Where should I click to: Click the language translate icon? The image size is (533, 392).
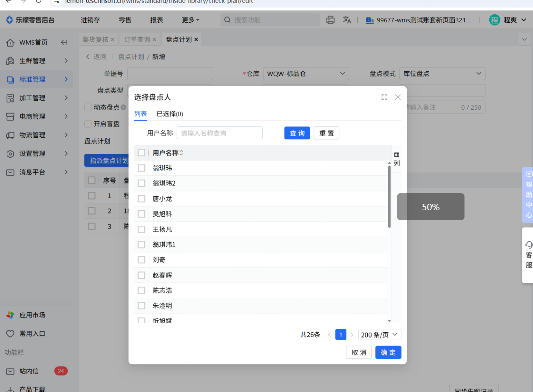pos(347,20)
